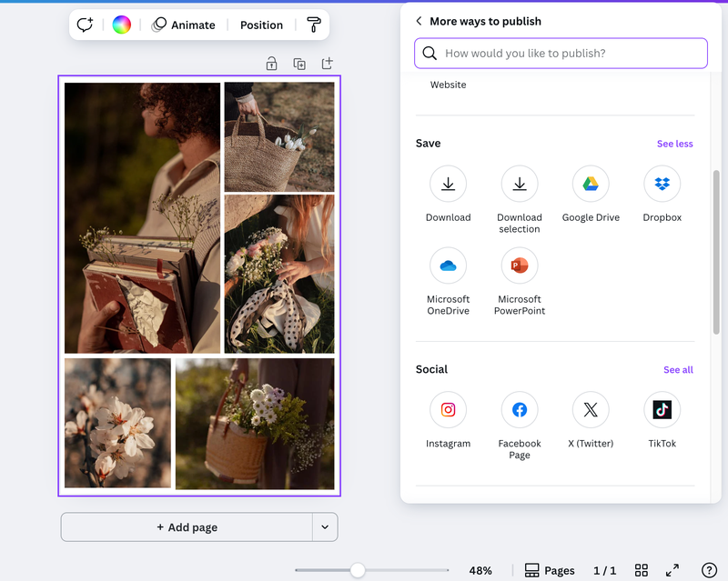The width and height of the screenshot is (728, 581).
Task: Share on X (Twitter)
Action: coord(591,410)
